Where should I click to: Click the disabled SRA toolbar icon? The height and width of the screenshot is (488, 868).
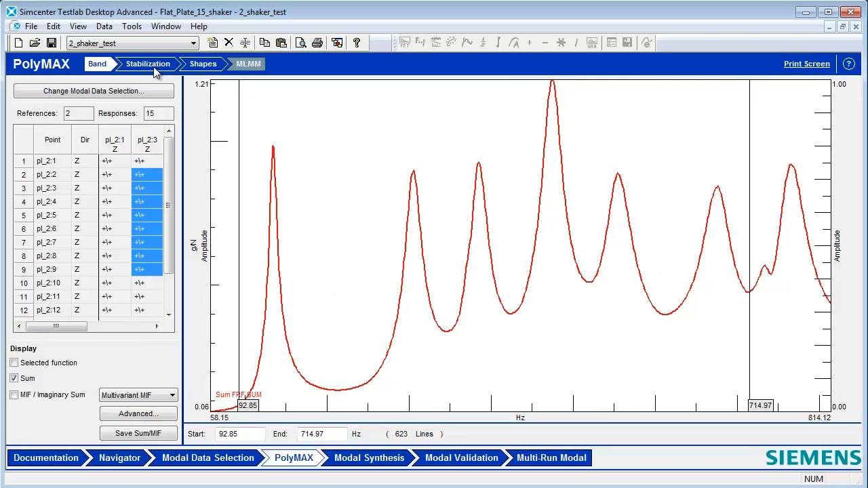[591, 43]
